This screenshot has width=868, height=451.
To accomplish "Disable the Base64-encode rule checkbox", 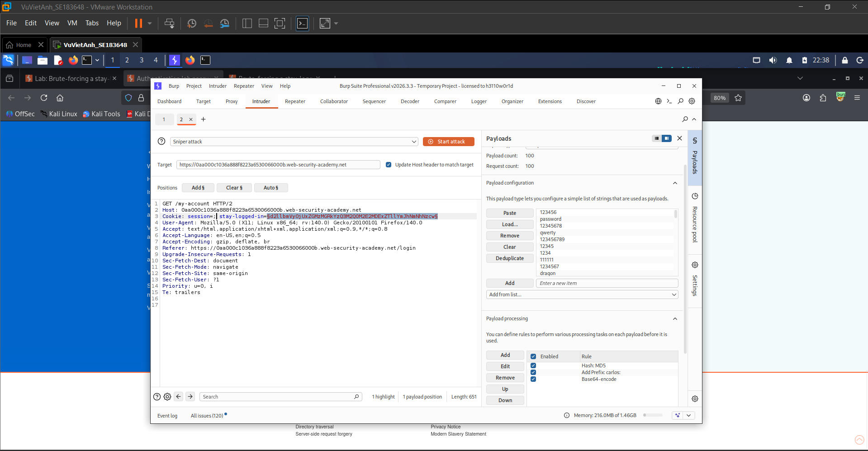I will pyautogui.click(x=533, y=379).
